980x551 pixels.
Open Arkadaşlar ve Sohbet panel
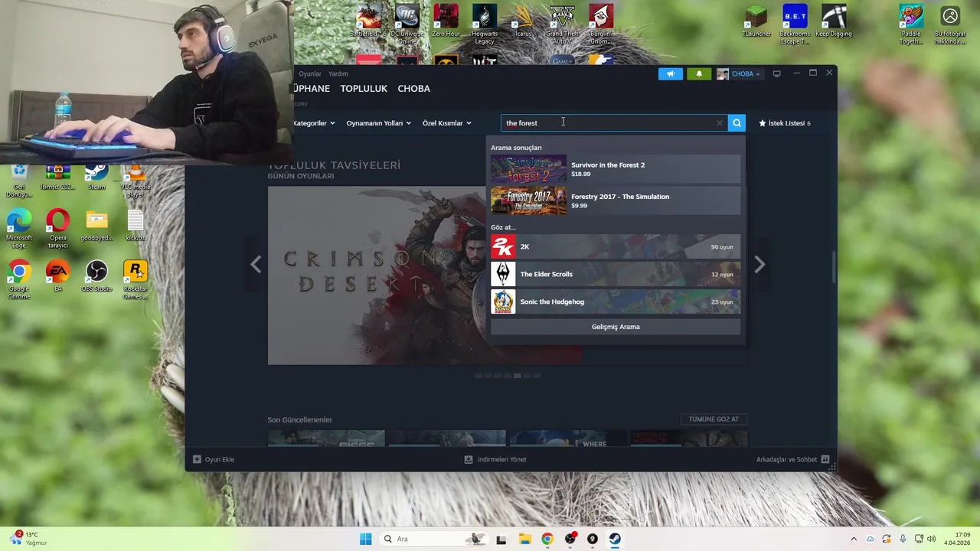coord(792,459)
